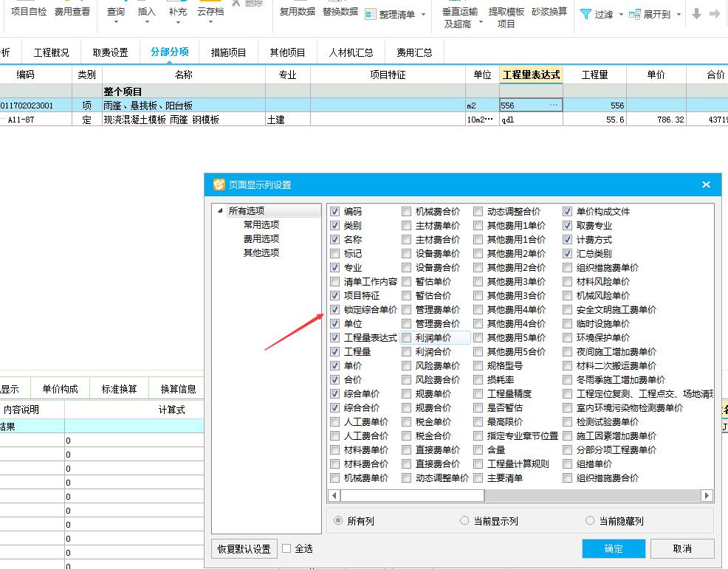
Task: Click the 工程量表达式 cell containing qdl
Action: (531, 120)
